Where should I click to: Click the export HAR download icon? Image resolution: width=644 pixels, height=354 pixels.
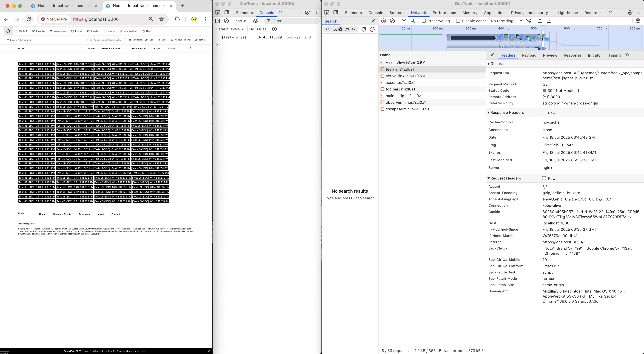click(x=549, y=21)
